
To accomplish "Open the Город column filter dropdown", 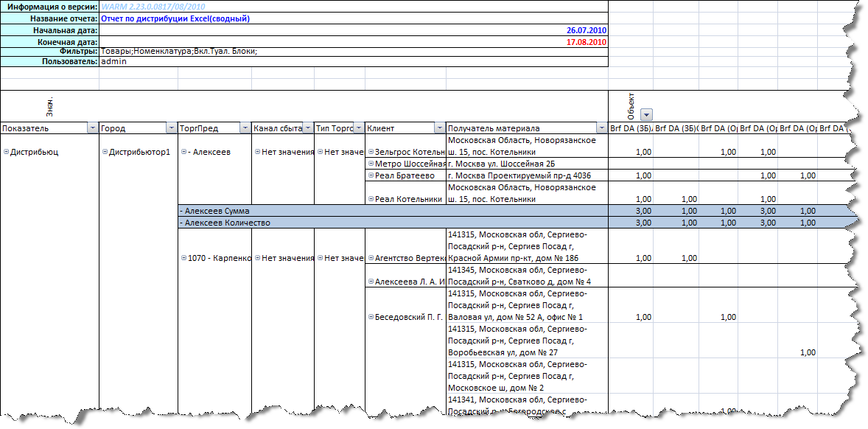I will pos(171,128).
